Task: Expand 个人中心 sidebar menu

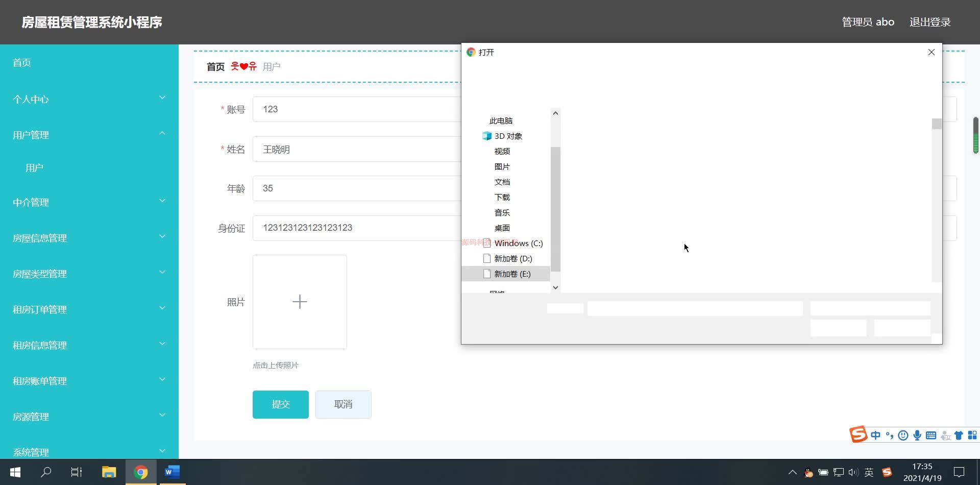Action: [89, 99]
